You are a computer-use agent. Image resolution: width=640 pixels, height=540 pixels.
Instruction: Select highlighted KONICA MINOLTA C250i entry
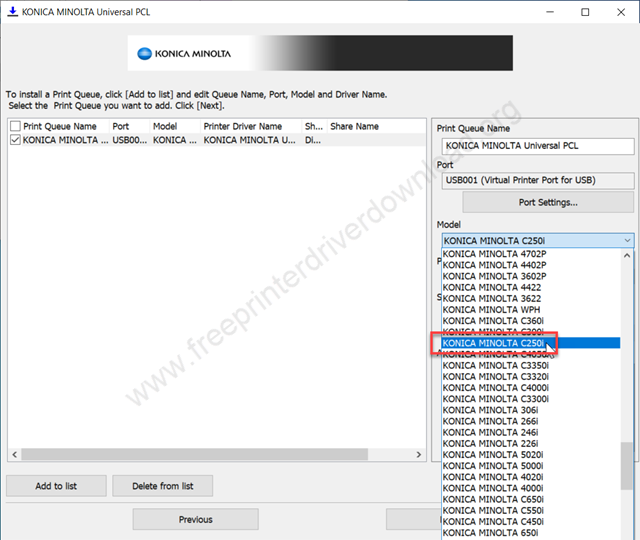(531, 343)
